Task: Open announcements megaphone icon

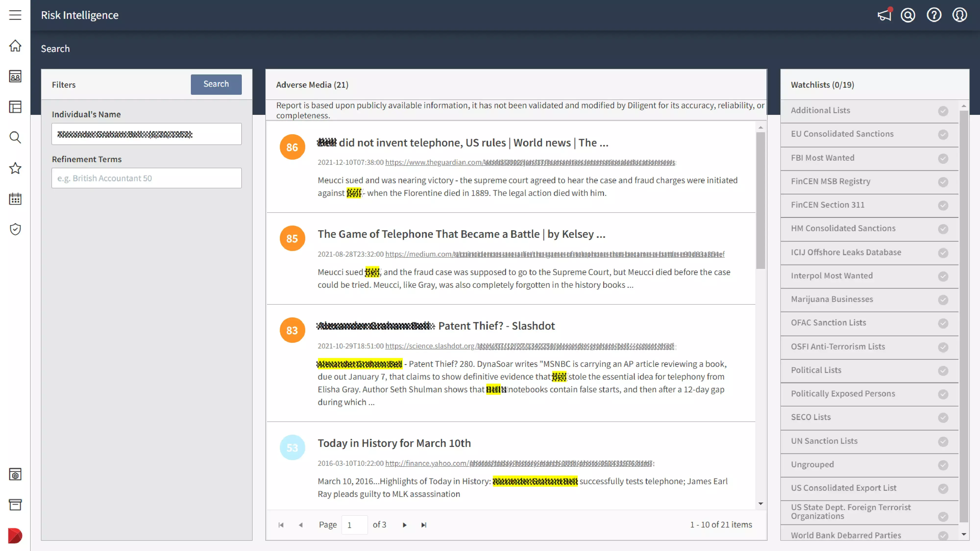Action: [884, 15]
